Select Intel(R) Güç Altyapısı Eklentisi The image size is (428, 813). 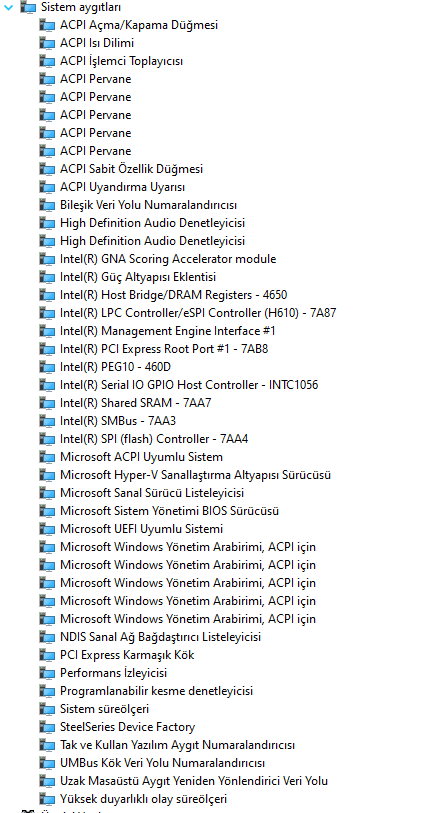point(137,277)
